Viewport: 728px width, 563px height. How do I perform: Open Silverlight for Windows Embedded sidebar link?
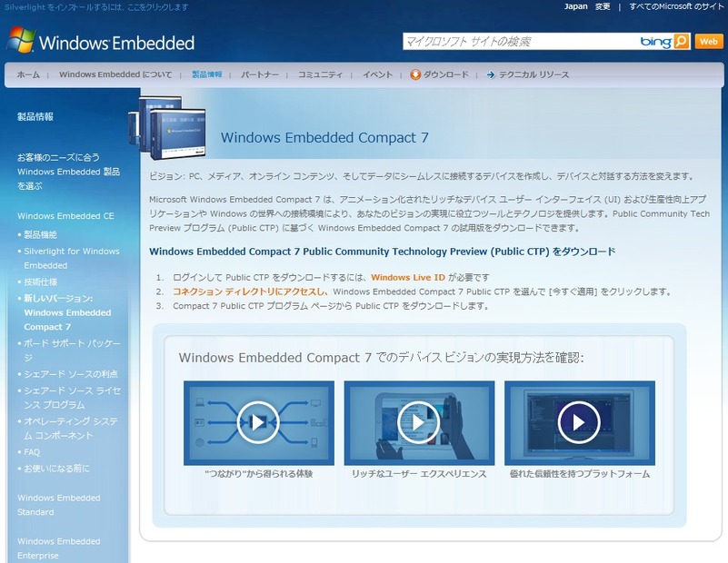click(x=72, y=258)
